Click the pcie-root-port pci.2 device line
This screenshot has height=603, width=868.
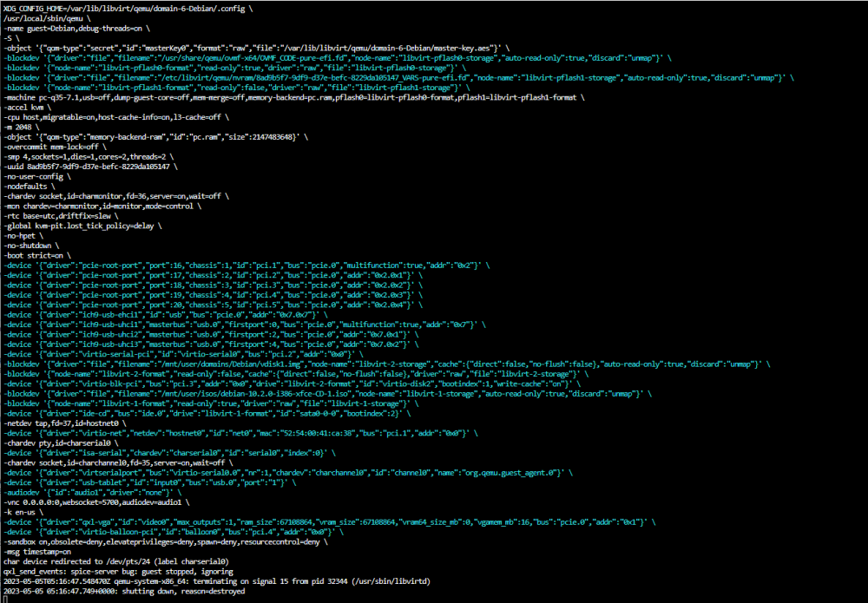tap(214, 276)
